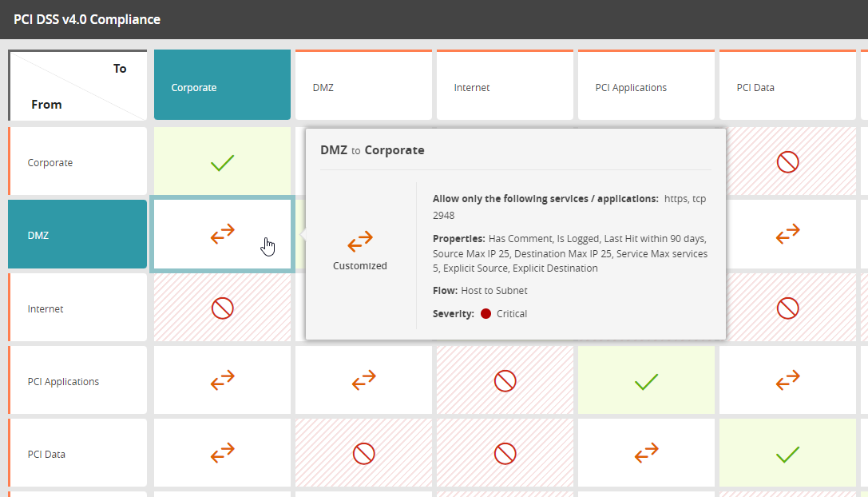This screenshot has height=497, width=868.
Task: Select the DMZ row header
Action: point(77,235)
